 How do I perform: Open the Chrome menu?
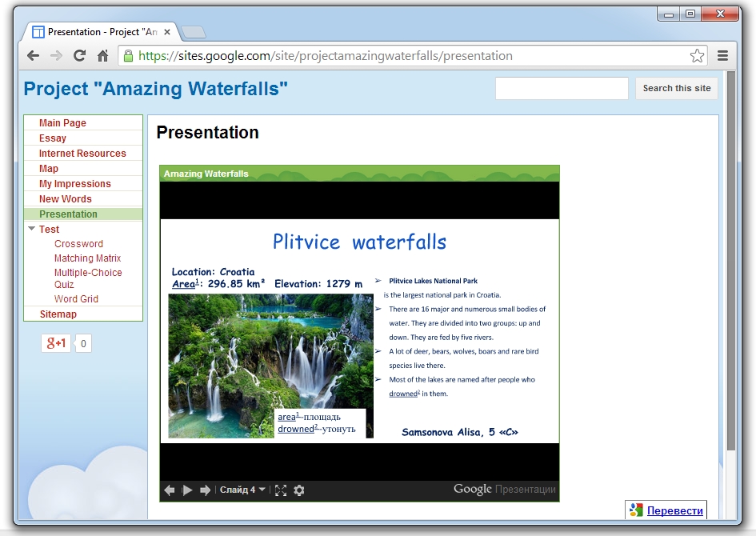click(x=722, y=56)
